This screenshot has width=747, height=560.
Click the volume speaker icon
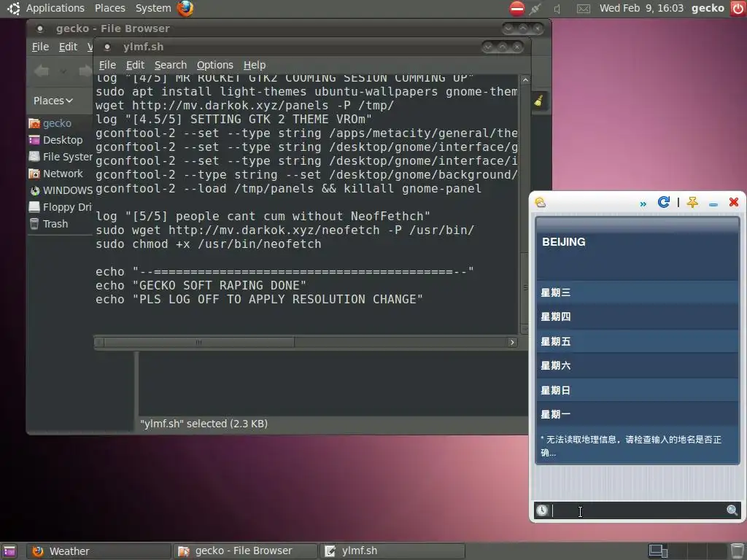click(557, 9)
